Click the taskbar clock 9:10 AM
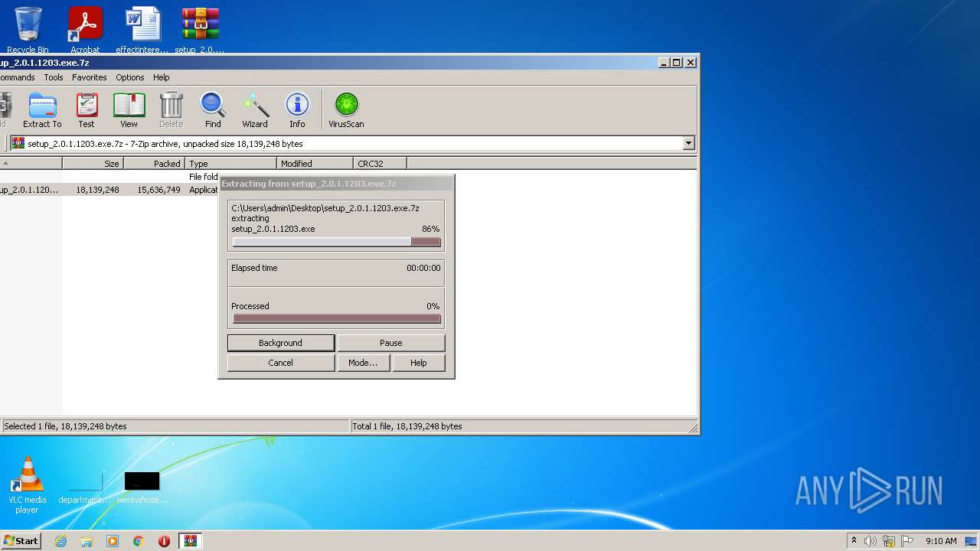Viewport: 980px width, 551px height. pyautogui.click(x=941, y=541)
